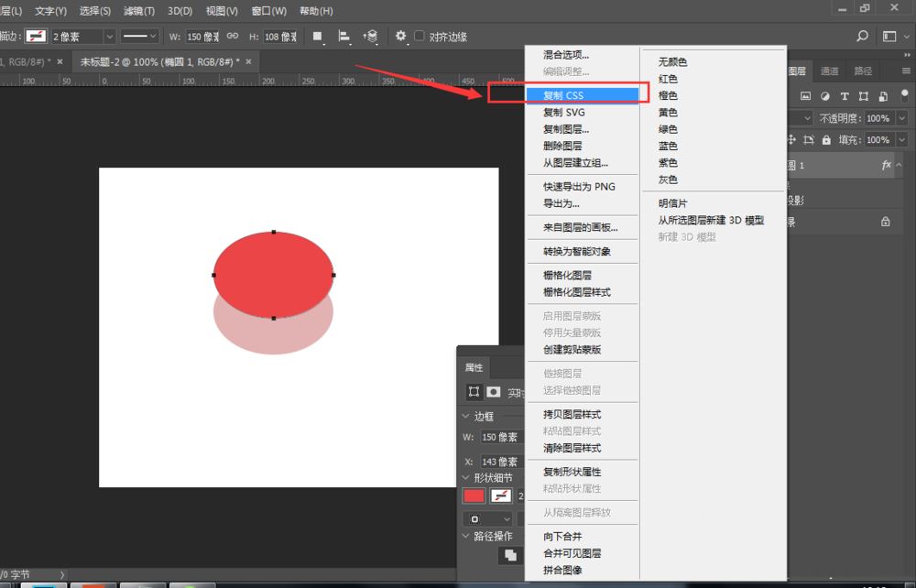Viewport: 916px width, 588px height.
Task: Open the 不透明度 slider dropdown
Action: pyautogui.click(x=902, y=118)
